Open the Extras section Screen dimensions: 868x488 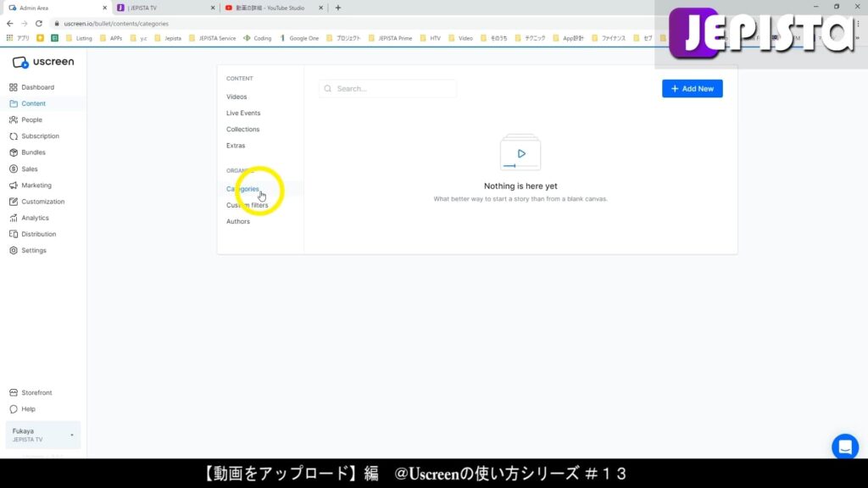236,146
